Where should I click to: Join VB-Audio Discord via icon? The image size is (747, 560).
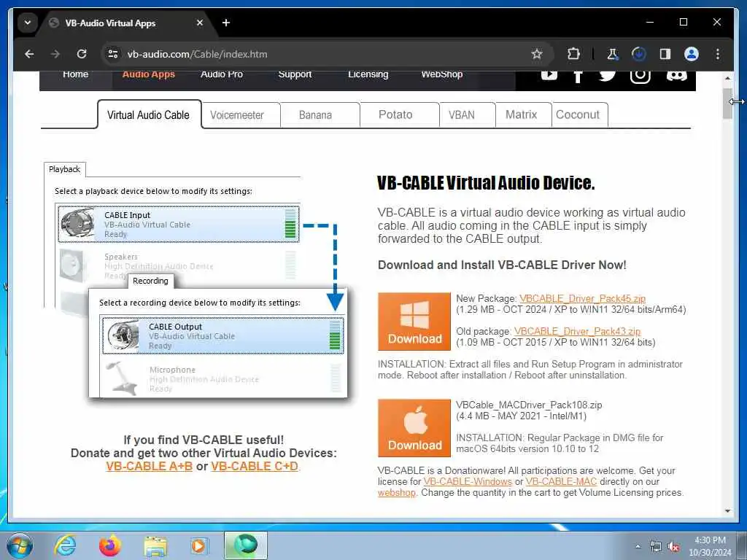676,75
